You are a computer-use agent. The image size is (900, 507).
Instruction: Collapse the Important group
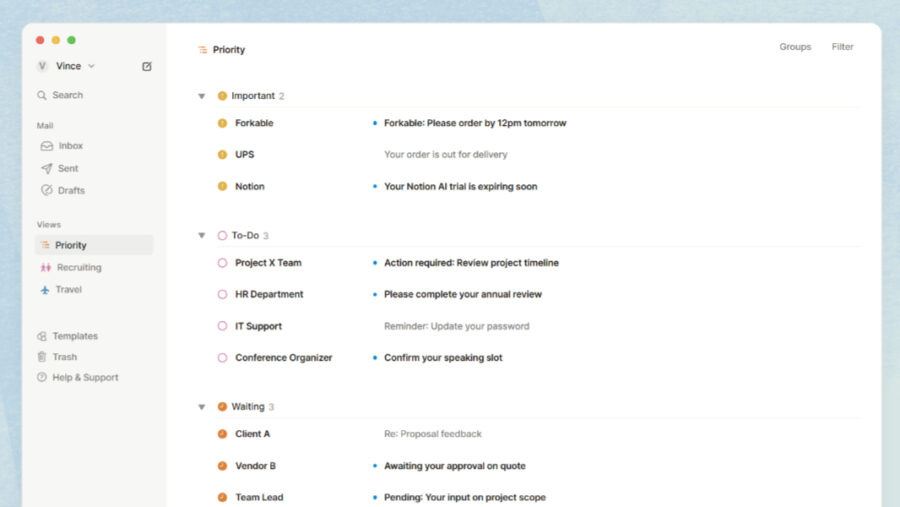point(201,96)
